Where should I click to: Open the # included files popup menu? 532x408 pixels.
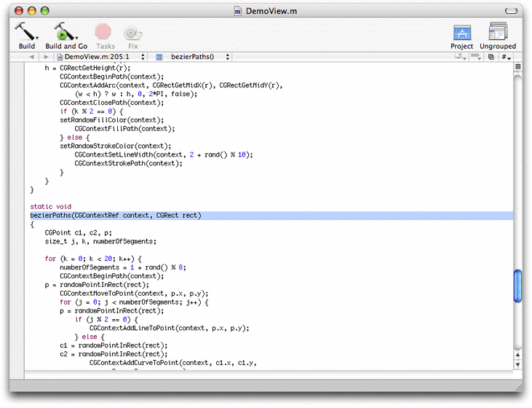(x=506, y=57)
